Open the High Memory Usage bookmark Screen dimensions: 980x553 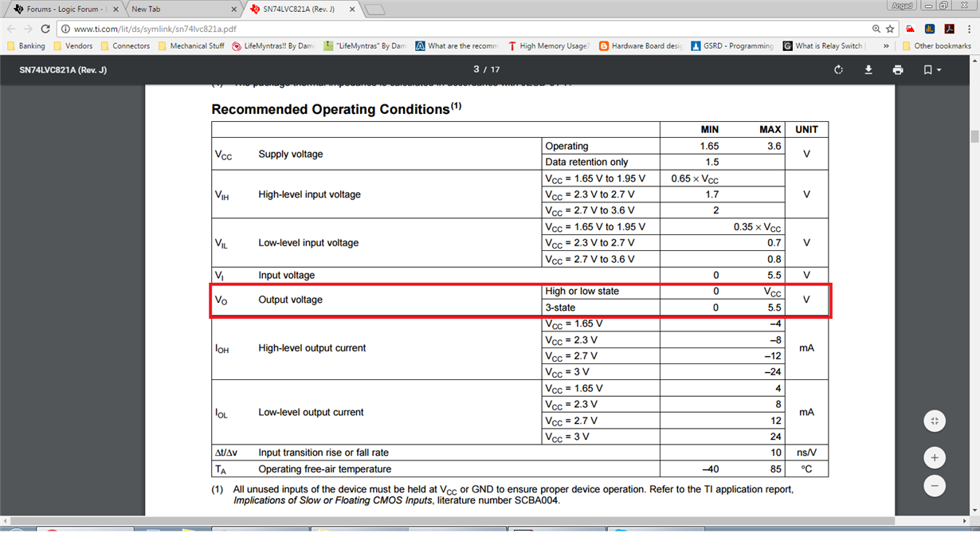[549, 46]
